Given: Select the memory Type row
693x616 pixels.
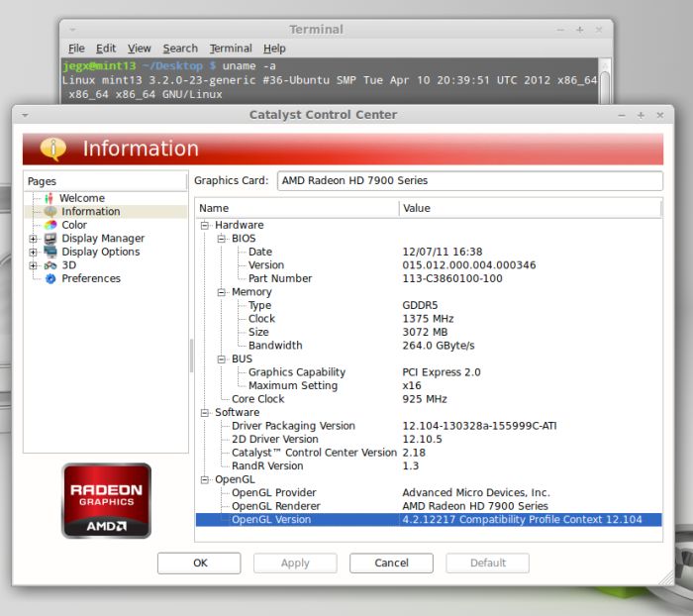Looking at the screenshot, I should [429, 305].
